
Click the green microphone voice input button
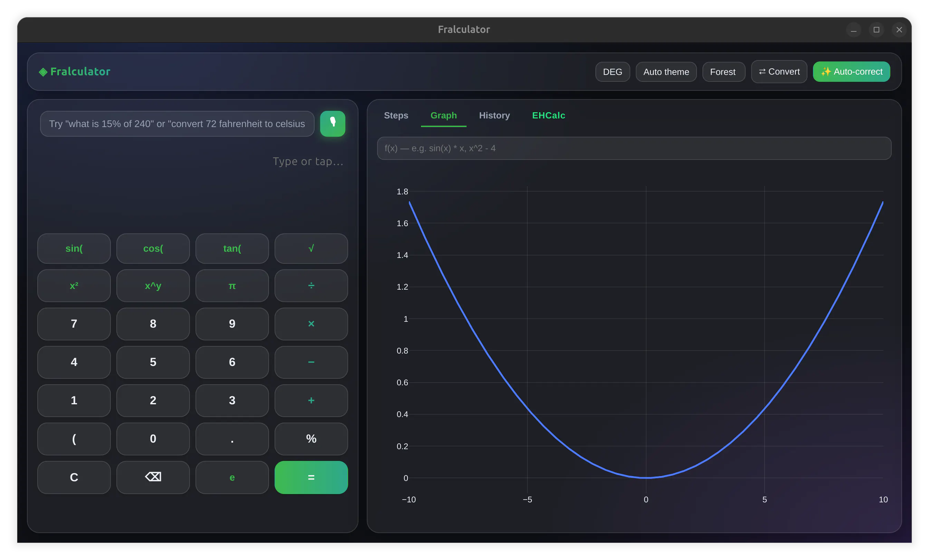point(333,124)
